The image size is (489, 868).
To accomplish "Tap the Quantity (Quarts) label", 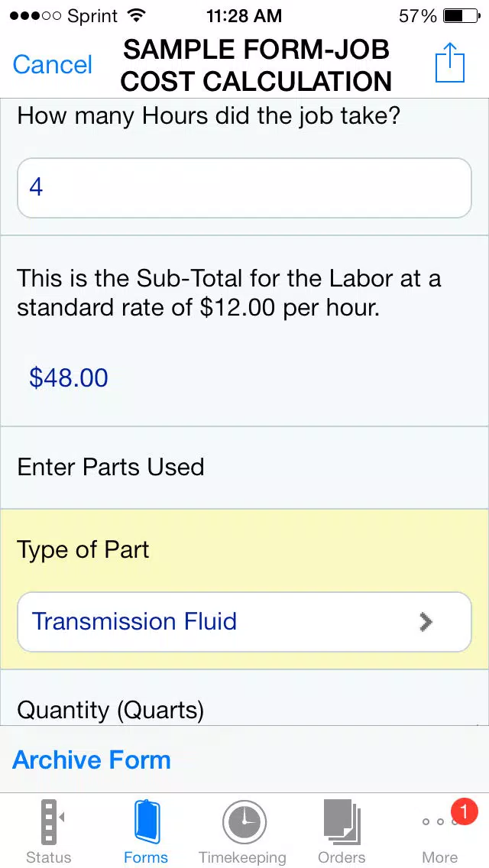I will tap(110, 710).
